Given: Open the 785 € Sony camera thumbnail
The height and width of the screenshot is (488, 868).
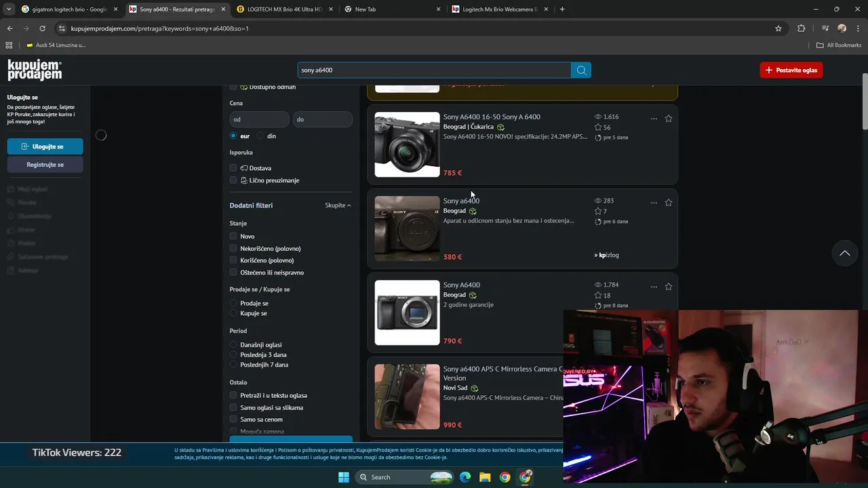Looking at the screenshot, I should click(x=407, y=144).
